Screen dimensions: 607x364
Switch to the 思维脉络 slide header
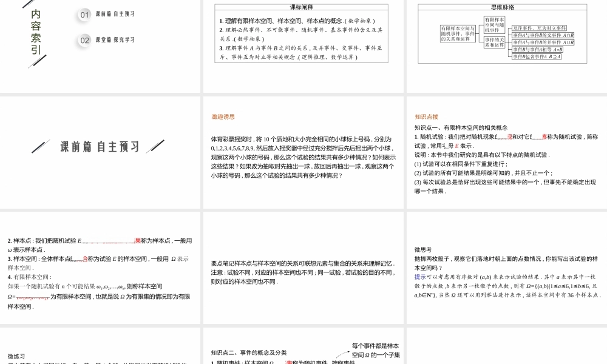coord(501,7)
